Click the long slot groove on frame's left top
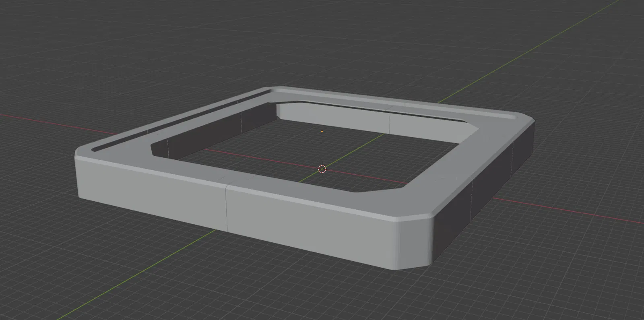The width and height of the screenshot is (644, 320). coord(181,119)
